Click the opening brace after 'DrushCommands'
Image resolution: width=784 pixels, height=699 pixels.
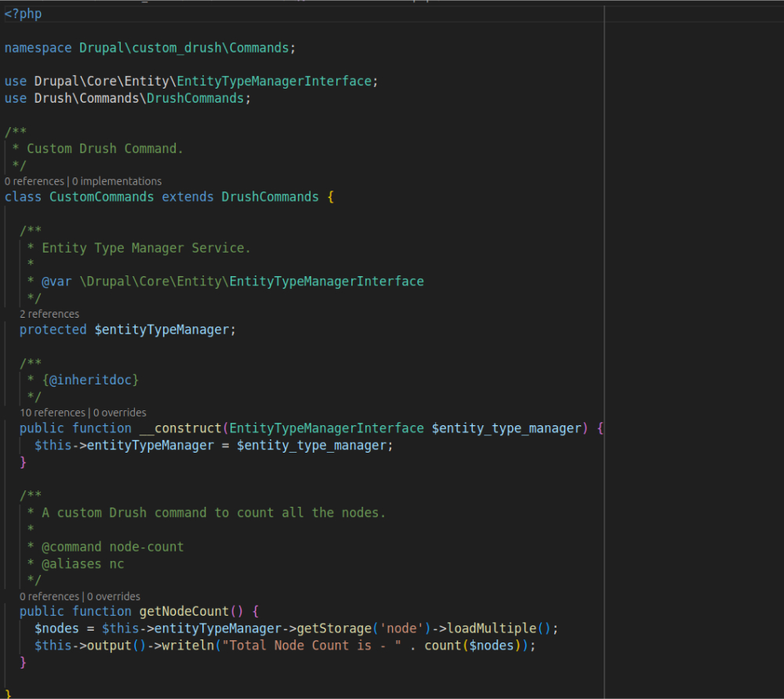330,197
